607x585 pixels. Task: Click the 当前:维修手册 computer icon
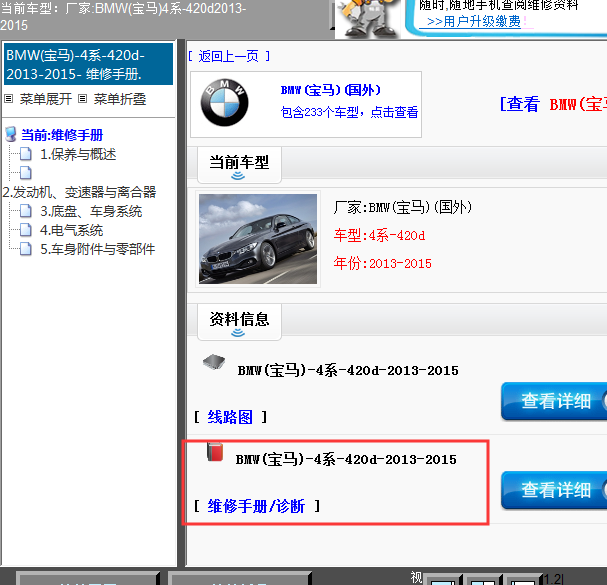pos(11,134)
